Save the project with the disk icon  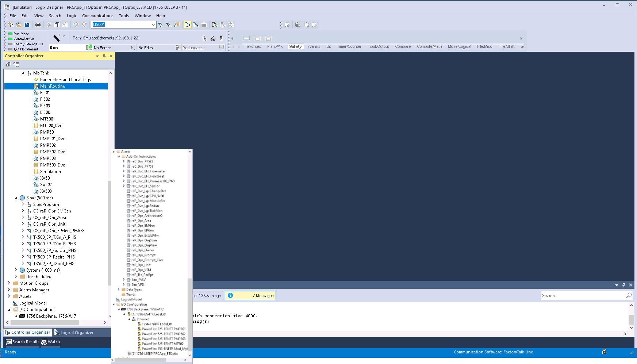[27, 25]
